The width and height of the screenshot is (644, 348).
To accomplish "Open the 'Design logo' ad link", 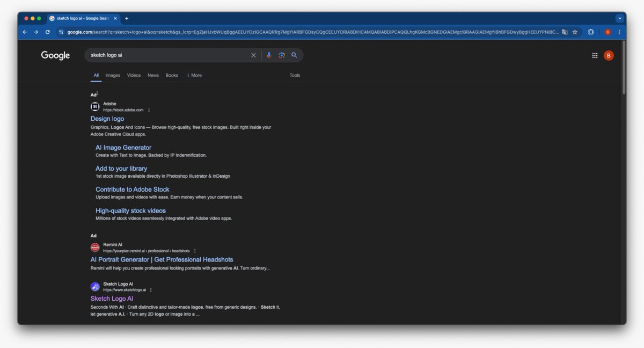I will click(x=107, y=119).
